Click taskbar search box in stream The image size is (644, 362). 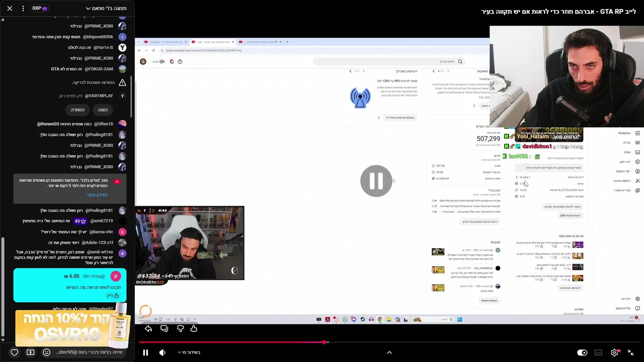coord(433,319)
